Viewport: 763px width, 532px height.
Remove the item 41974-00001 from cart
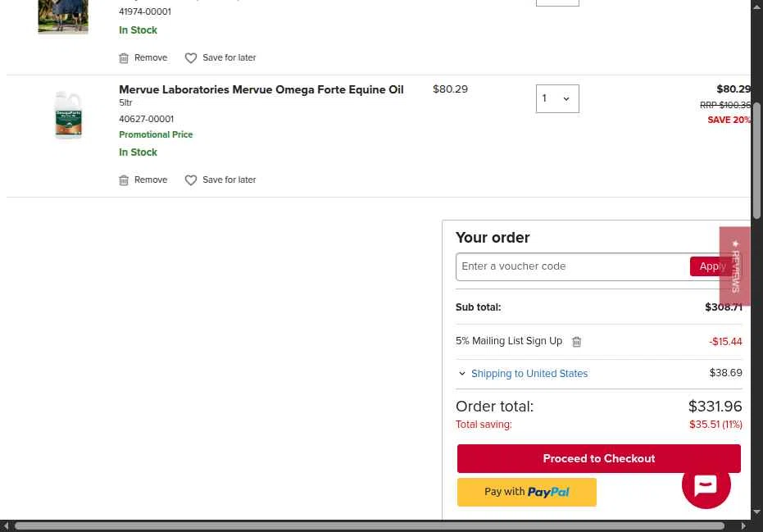click(143, 58)
